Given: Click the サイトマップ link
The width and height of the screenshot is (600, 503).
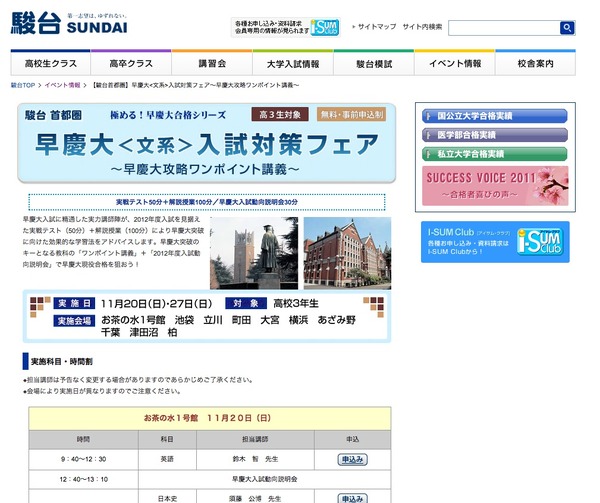Looking at the screenshot, I should [x=378, y=28].
